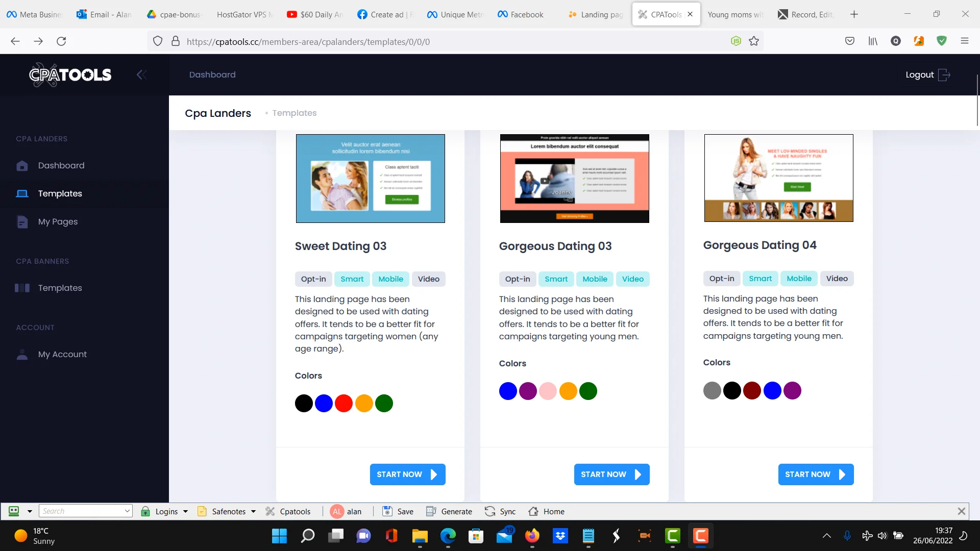Click the Sync icon in bottom toolbar
This screenshot has width=980, height=551.
click(490, 511)
